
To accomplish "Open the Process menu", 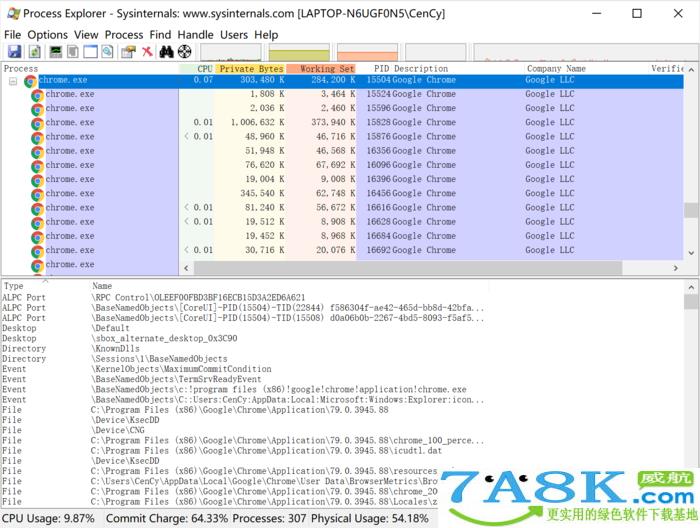I will (x=124, y=35).
